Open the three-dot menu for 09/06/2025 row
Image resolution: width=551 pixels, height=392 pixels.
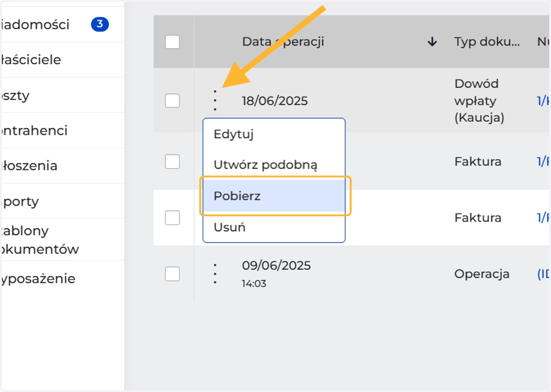tap(215, 274)
